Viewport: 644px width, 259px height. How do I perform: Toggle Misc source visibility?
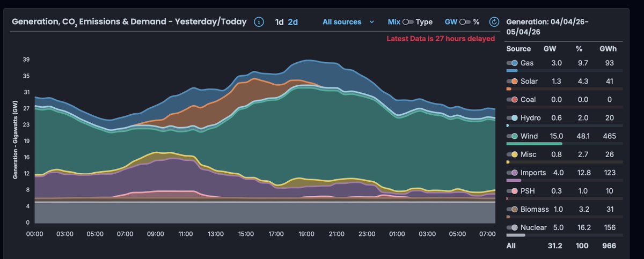pos(512,154)
